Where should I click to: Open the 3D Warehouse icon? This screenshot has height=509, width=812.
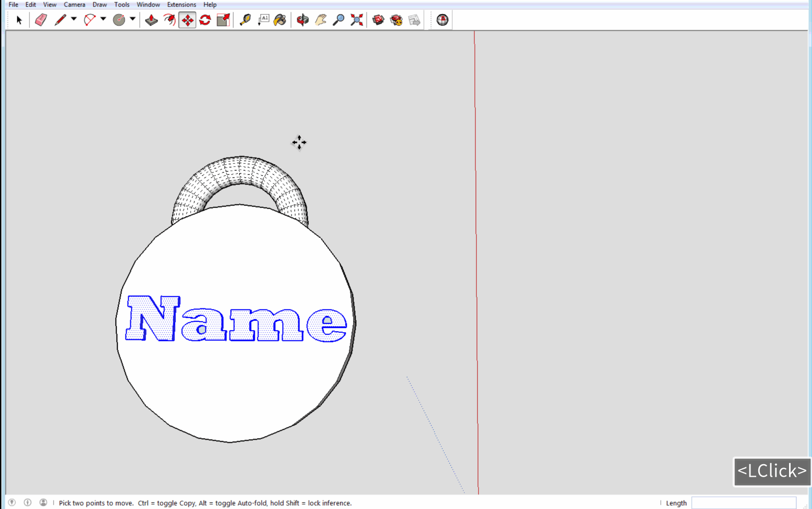click(x=378, y=20)
